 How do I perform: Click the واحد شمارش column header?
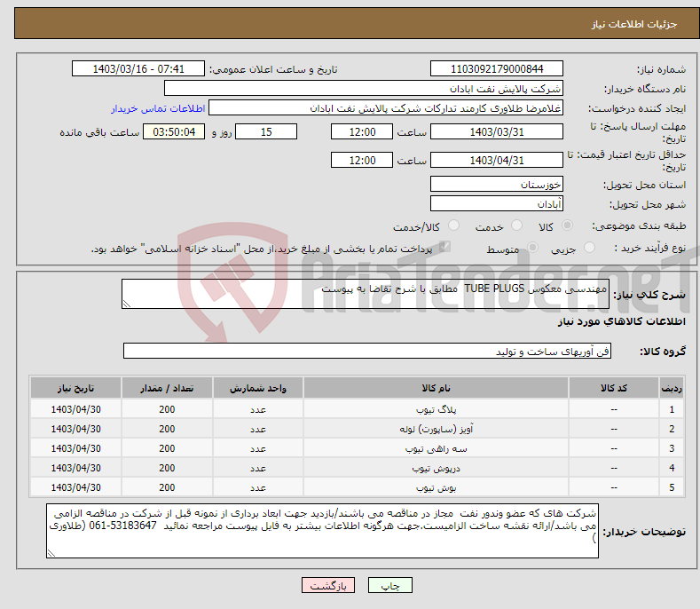[x=258, y=388]
